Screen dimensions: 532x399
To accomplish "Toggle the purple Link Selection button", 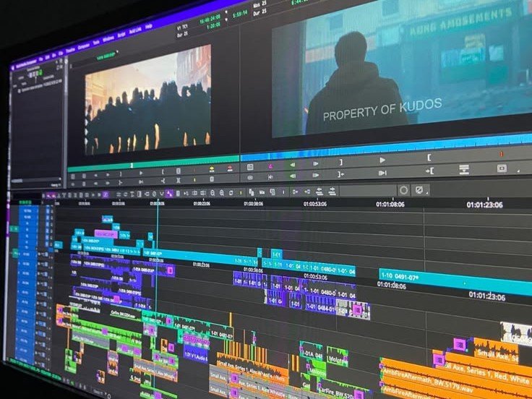I will 169,194.
